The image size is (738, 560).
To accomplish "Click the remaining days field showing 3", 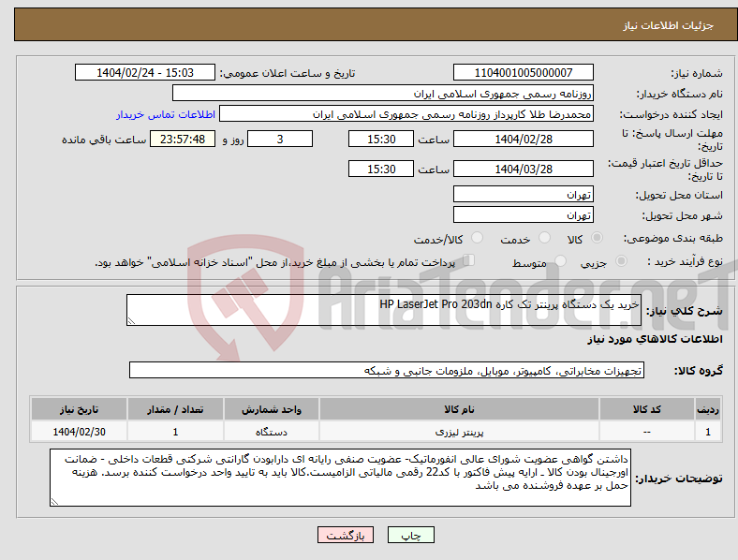I will click(x=280, y=139).
